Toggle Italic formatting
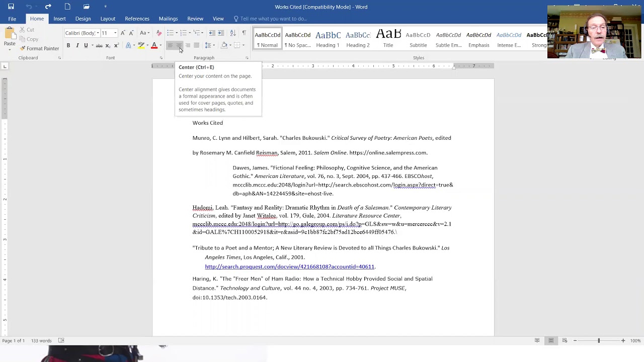Image resolution: width=644 pixels, height=362 pixels. (77, 45)
